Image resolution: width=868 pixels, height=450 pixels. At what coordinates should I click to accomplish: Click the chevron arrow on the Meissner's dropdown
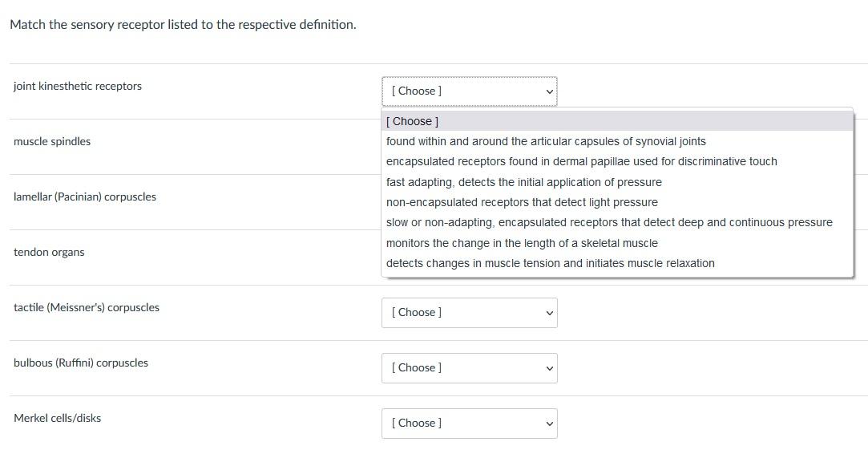tap(549, 313)
